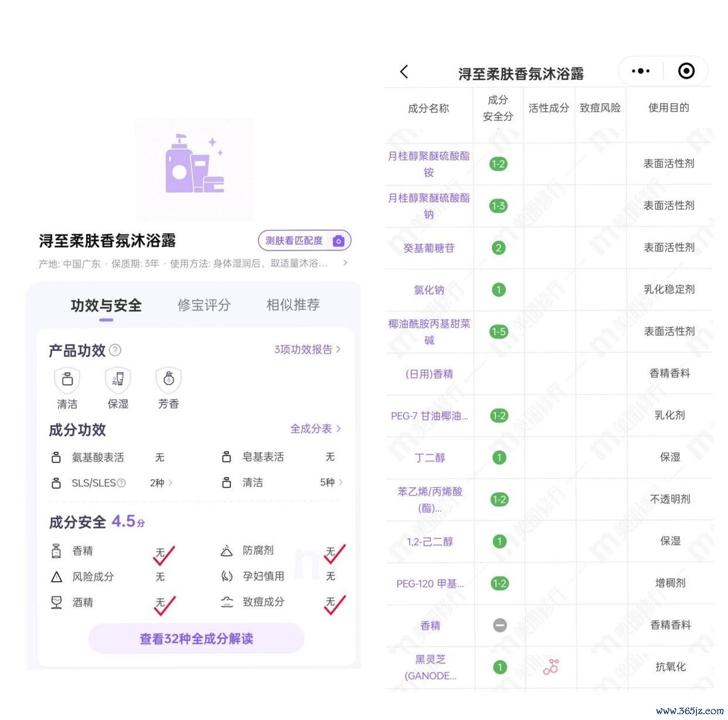Switch to the 功效与安全 tab

point(106,305)
